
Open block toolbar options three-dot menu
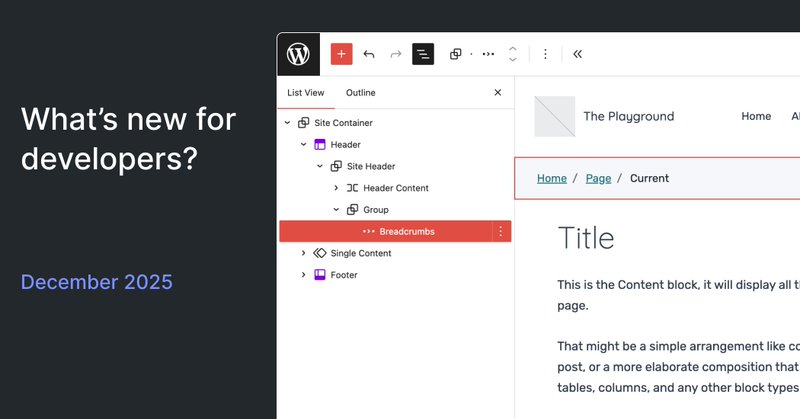click(x=545, y=54)
